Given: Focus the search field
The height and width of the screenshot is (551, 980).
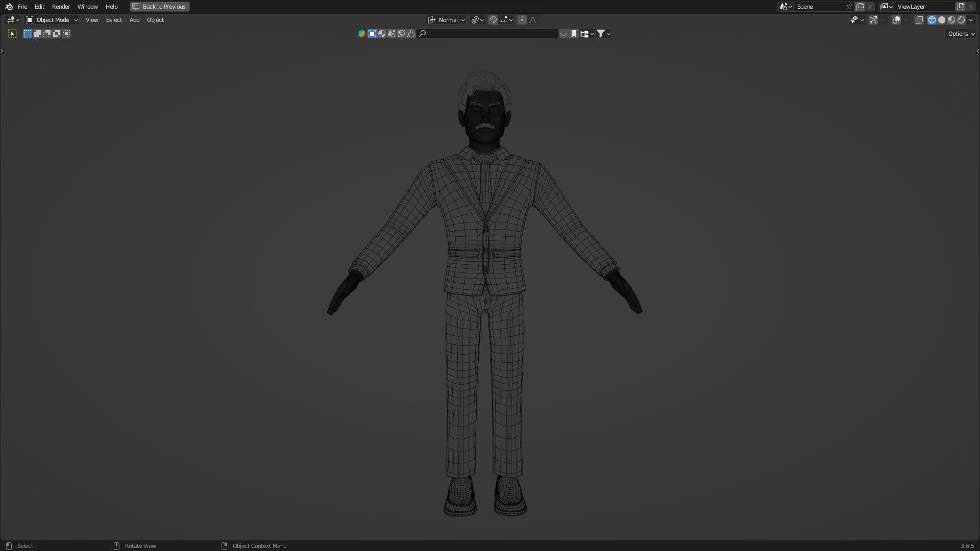Looking at the screenshot, I should (487, 34).
